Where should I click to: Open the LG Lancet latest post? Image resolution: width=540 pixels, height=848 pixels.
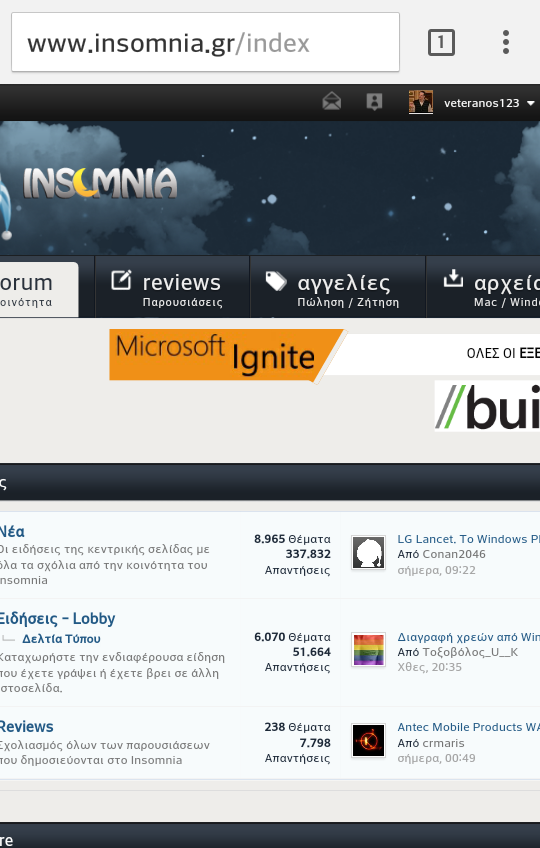(468, 539)
